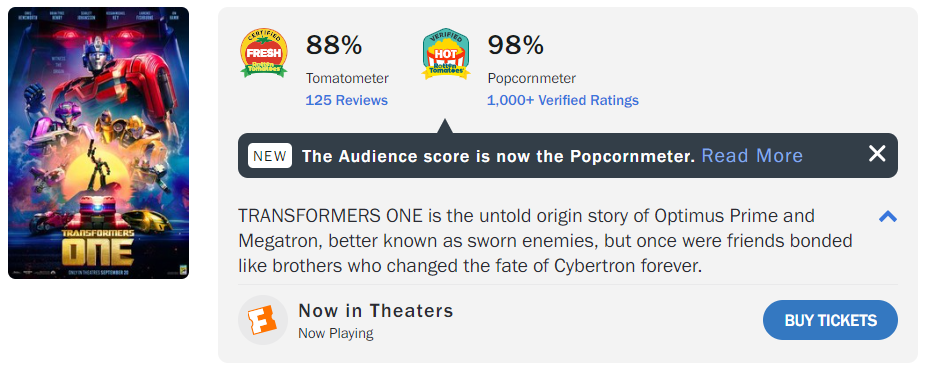Select the Popcornmeter label
Screen dimensions: 926x372
pyautogui.click(x=532, y=79)
